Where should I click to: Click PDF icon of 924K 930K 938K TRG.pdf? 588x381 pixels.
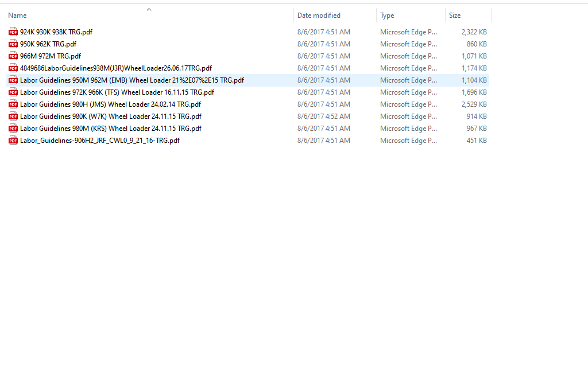pyautogui.click(x=13, y=32)
